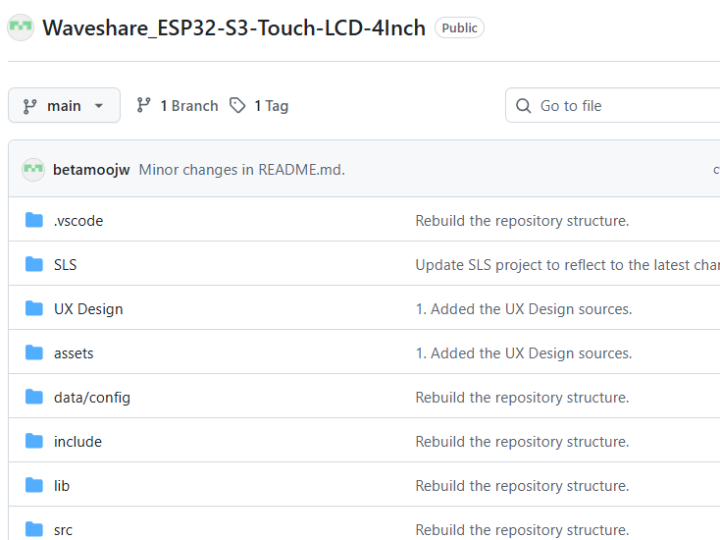This screenshot has width=720, height=540.
Task: Click the .vscode folder icon
Action: point(34,221)
